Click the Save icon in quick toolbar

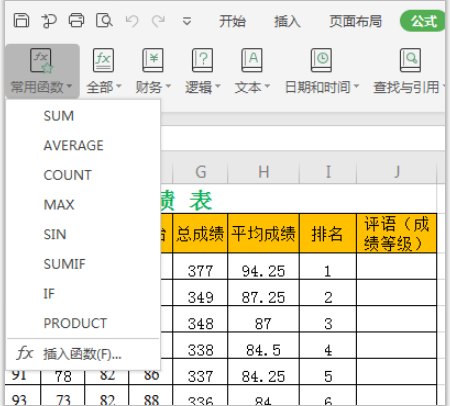21,21
